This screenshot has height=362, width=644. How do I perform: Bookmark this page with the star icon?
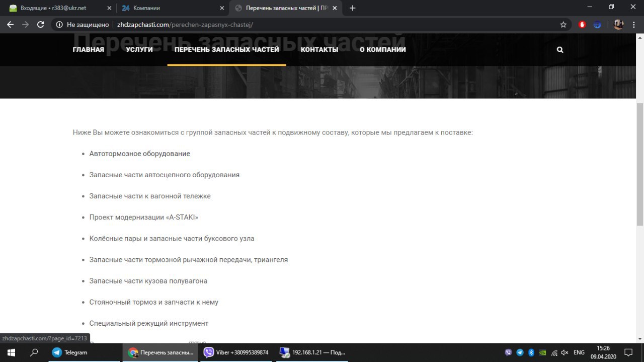(x=563, y=24)
